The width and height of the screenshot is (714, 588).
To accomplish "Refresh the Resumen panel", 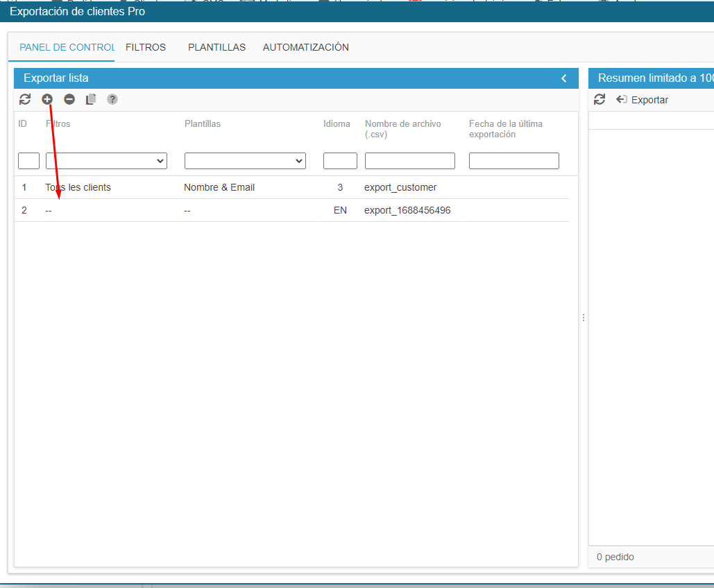I will point(600,99).
